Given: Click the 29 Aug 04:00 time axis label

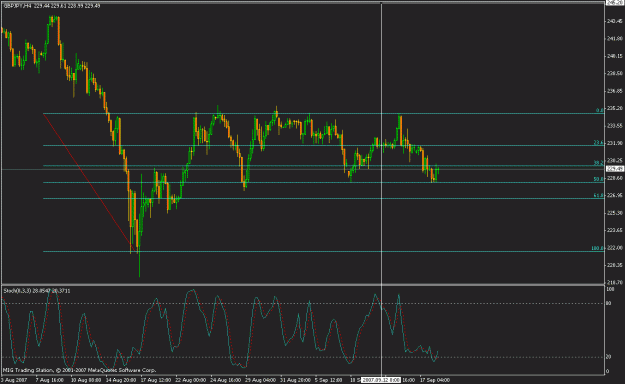Looking at the screenshot, I should point(260,380).
